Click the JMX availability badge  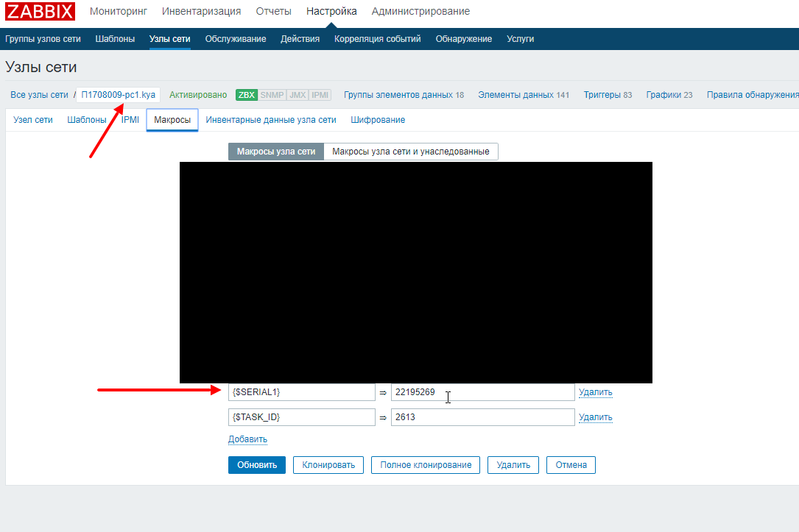click(298, 95)
